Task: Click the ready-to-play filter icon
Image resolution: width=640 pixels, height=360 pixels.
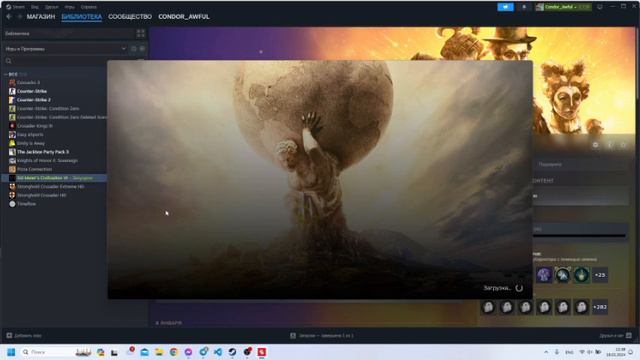Action: (142, 49)
